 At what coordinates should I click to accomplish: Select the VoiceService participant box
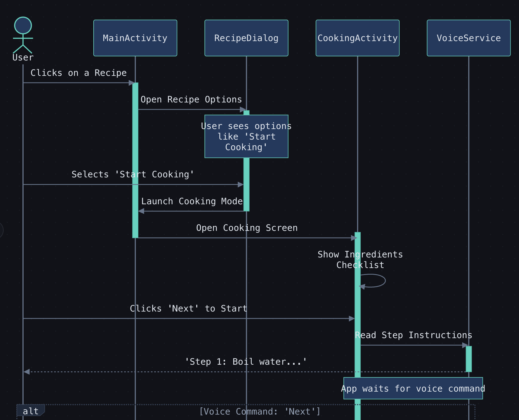tap(468, 38)
